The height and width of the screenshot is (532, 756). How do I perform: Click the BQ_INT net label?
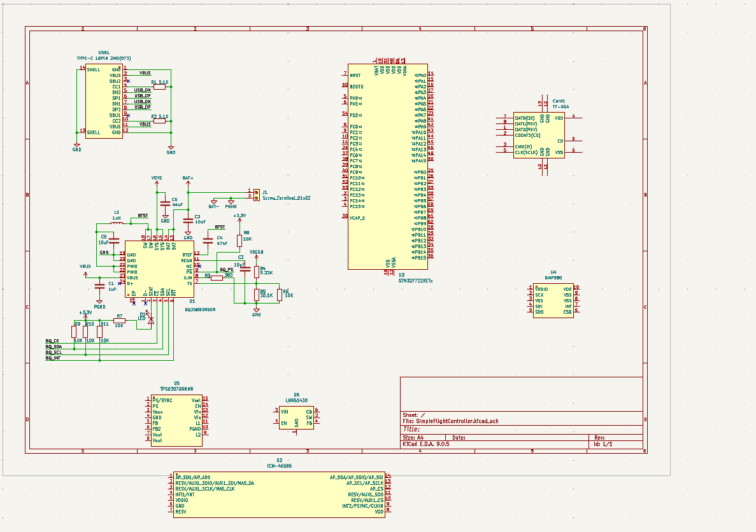pos(53,358)
